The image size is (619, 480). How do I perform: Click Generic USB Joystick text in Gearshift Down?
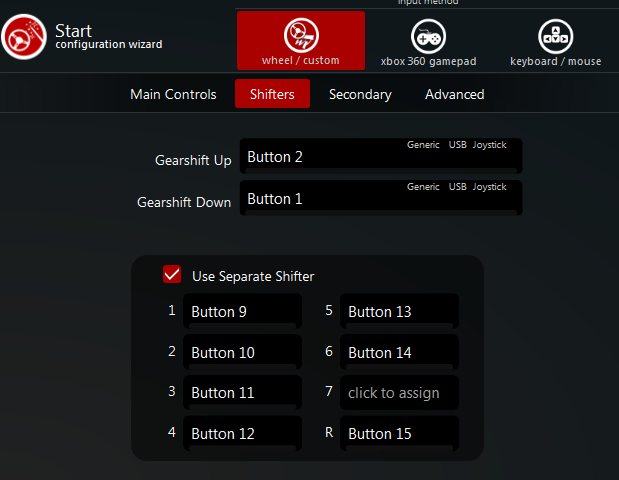coord(456,187)
